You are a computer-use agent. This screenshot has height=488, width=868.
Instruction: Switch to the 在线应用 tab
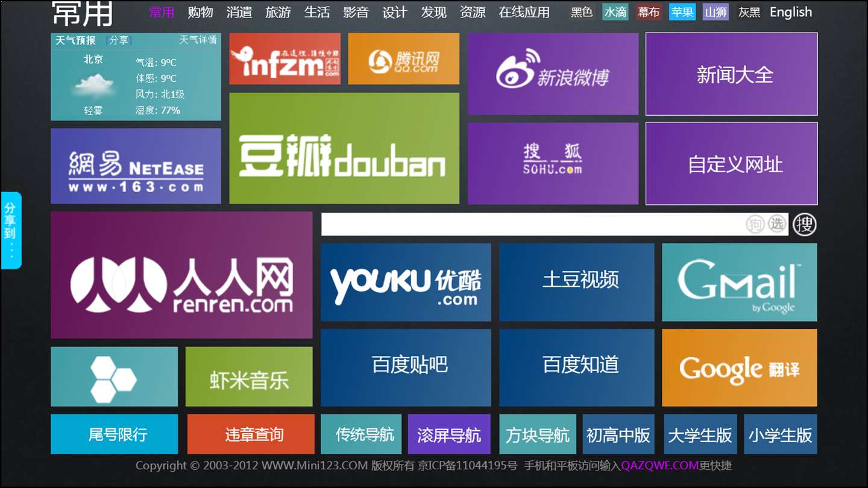[x=524, y=12]
